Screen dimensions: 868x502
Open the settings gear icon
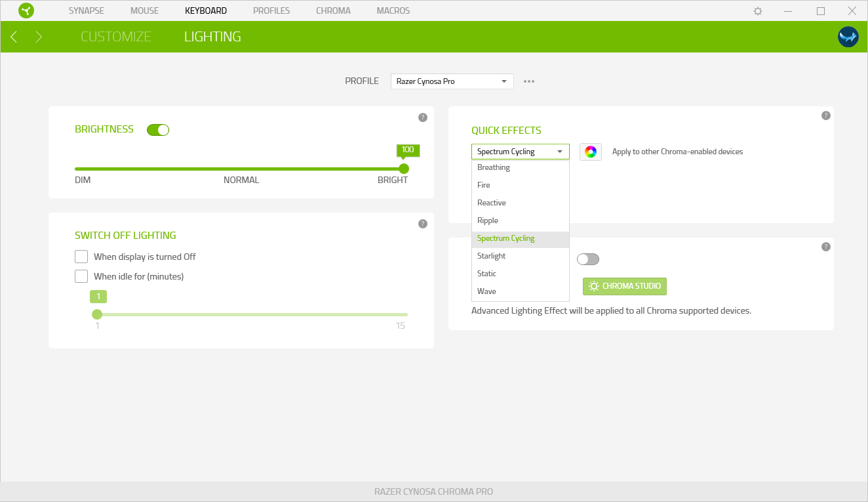coord(758,11)
